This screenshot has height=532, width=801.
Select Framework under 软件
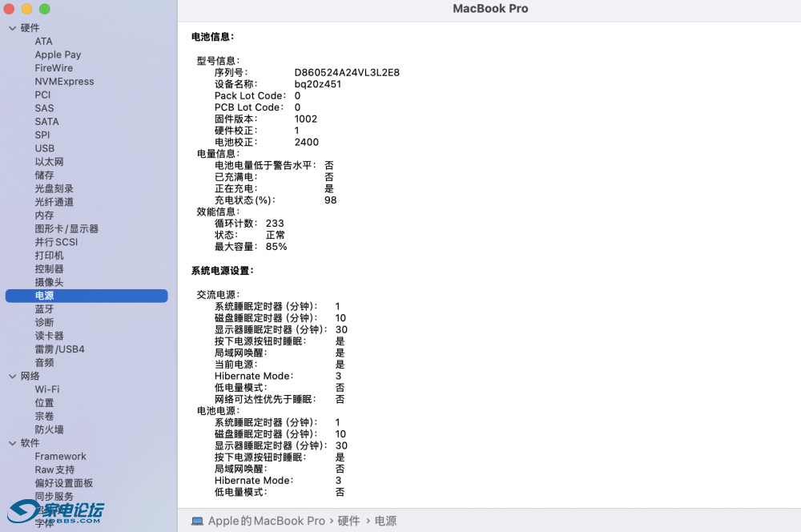(x=60, y=457)
